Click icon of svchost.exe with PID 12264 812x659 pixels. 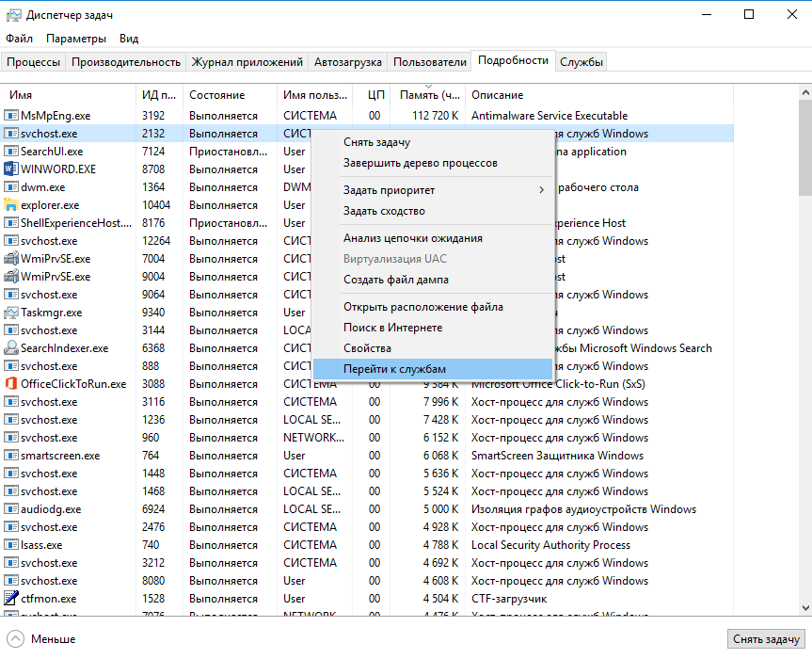11,240
